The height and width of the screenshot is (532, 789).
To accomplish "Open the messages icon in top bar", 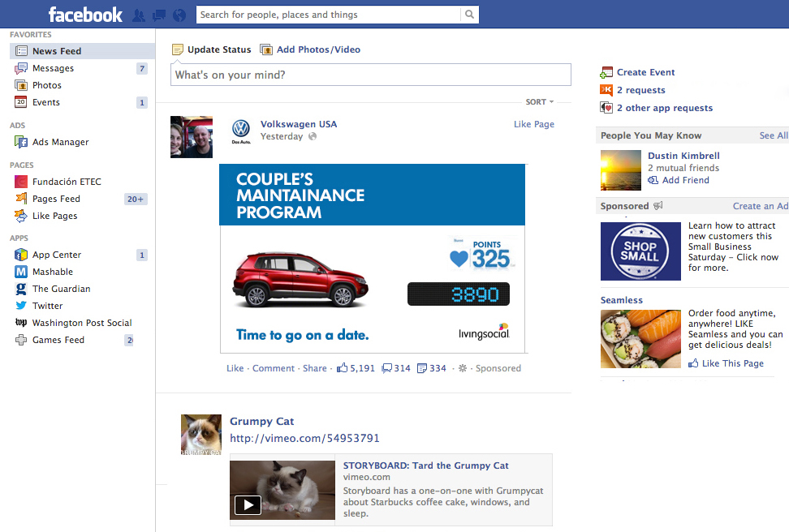I will pos(159,15).
